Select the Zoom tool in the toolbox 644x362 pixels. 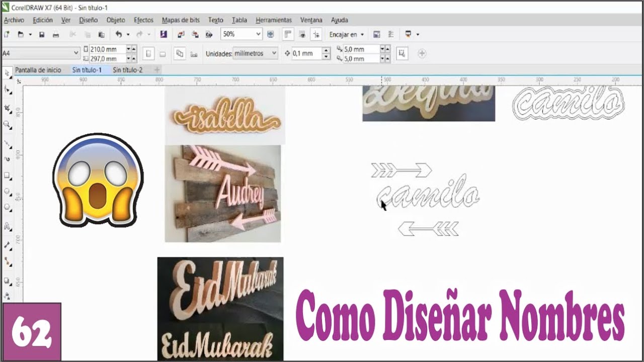point(7,124)
